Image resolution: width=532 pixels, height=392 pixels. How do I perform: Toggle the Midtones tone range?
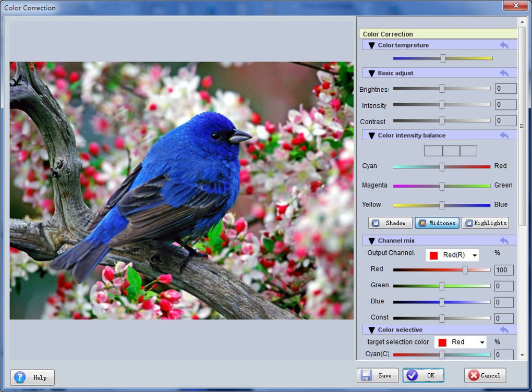[x=437, y=223]
